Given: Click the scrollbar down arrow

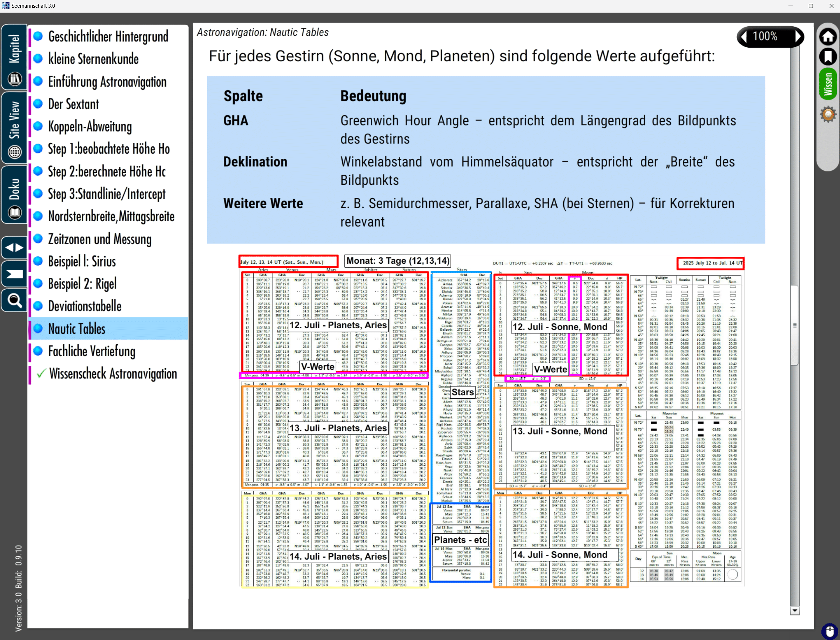Looking at the screenshot, I should click(794, 611).
